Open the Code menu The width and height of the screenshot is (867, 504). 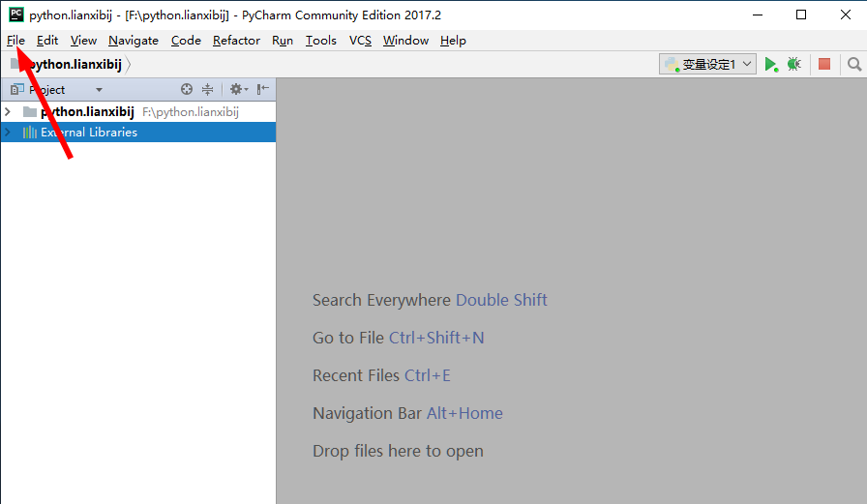pyautogui.click(x=186, y=41)
